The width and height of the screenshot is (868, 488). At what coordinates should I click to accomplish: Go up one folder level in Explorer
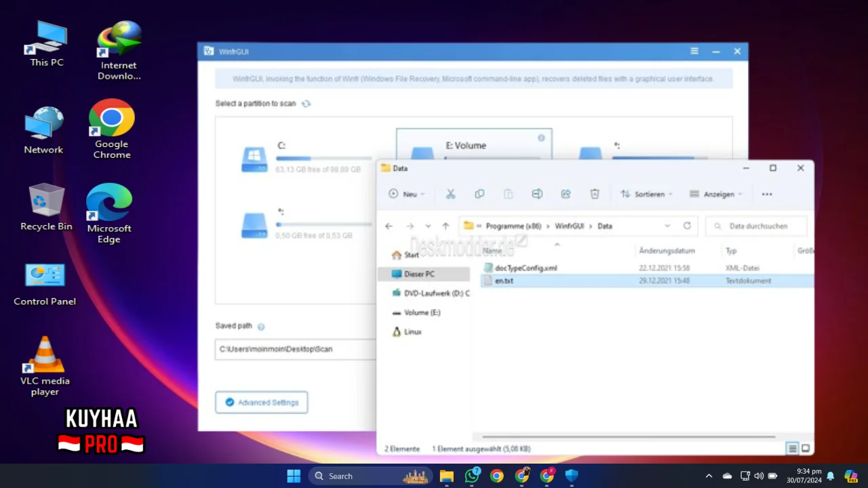point(446,226)
